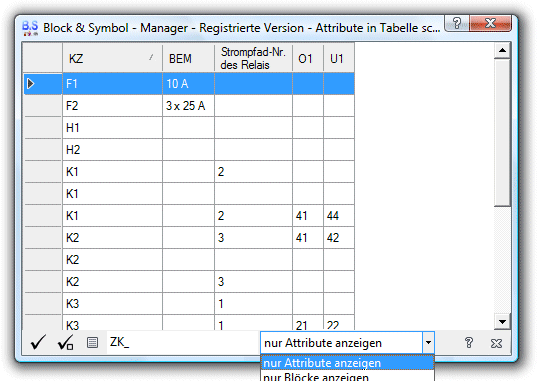Select the H2 cell
The width and height of the screenshot is (537, 381).
click(112, 149)
